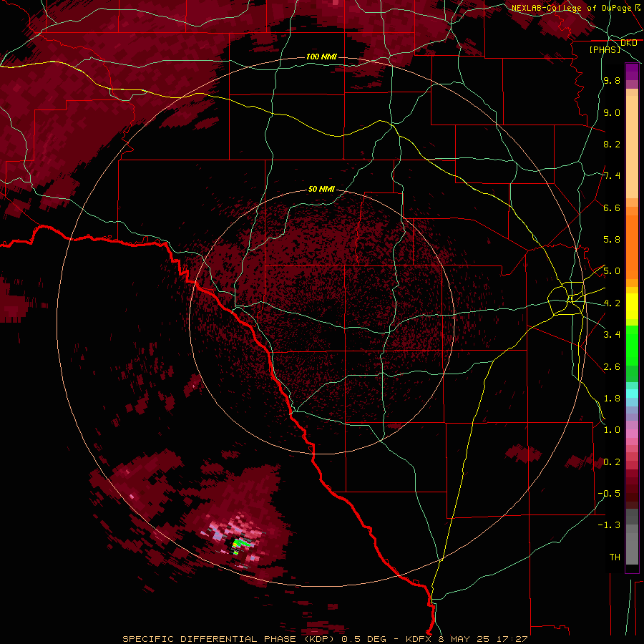
Task: Click the -0.5 value on the color scale
Action: point(609,494)
